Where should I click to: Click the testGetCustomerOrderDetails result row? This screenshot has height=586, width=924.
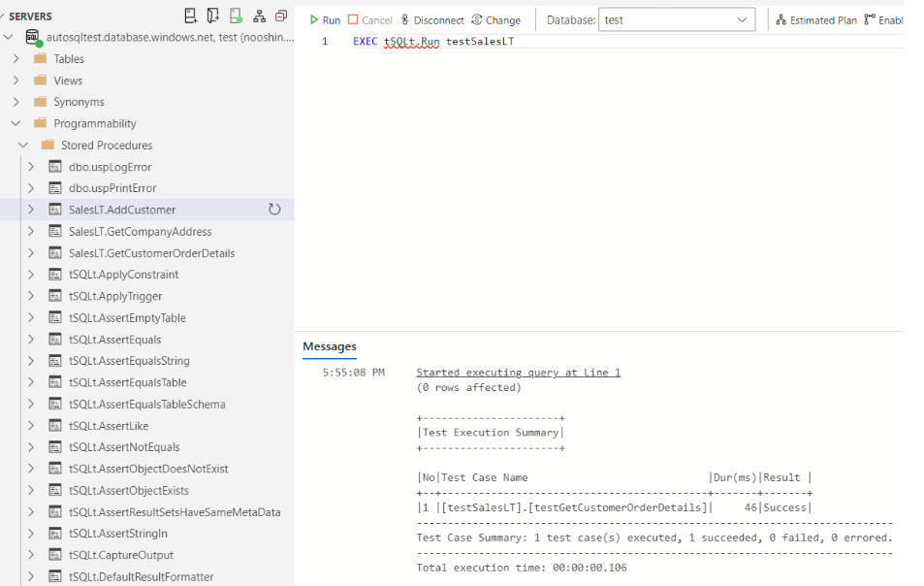(614, 507)
